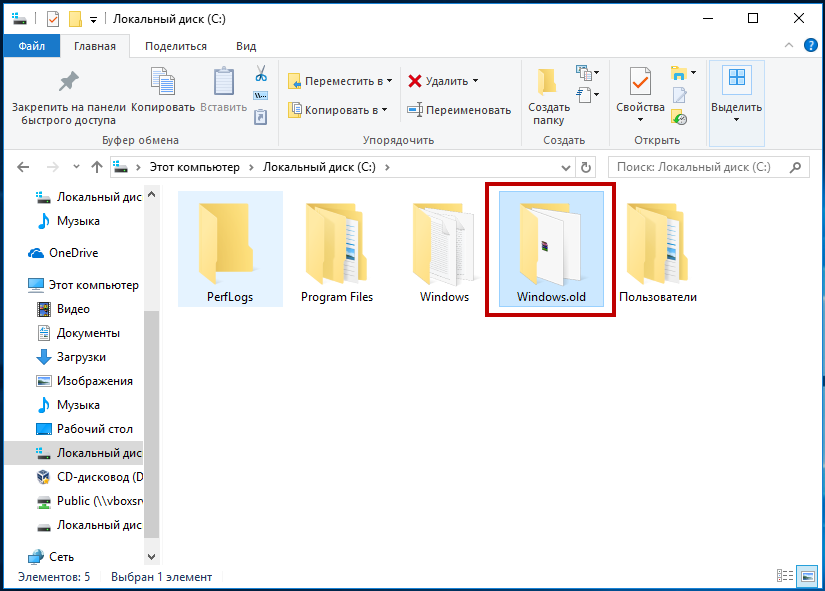The height and width of the screenshot is (591, 825).
Task: Open Изображения in the navigation pane
Action: coord(95,381)
